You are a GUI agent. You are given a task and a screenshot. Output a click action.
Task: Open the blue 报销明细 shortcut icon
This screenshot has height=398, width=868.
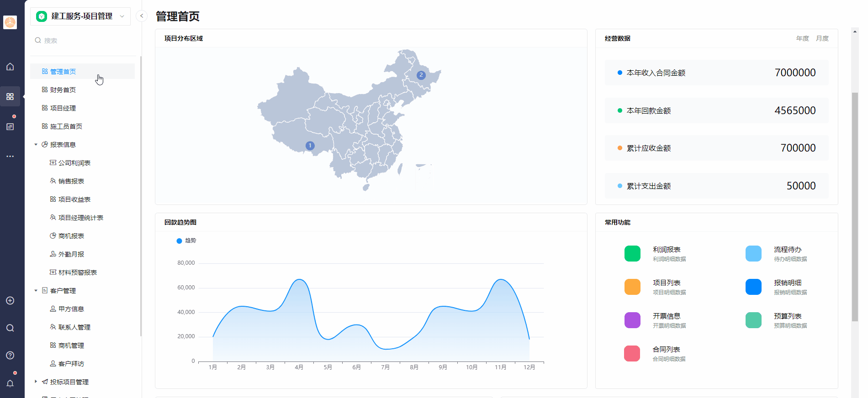(x=753, y=287)
